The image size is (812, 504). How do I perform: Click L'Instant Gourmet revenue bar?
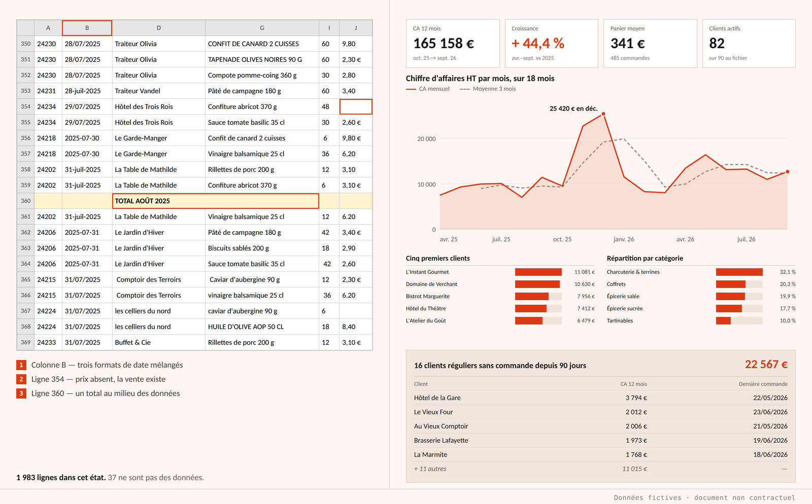(x=538, y=272)
